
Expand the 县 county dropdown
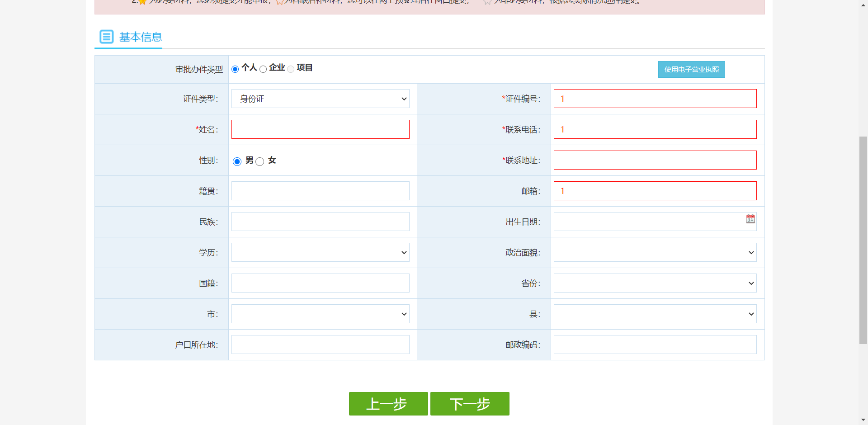pyautogui.click(x=655, y=314)
